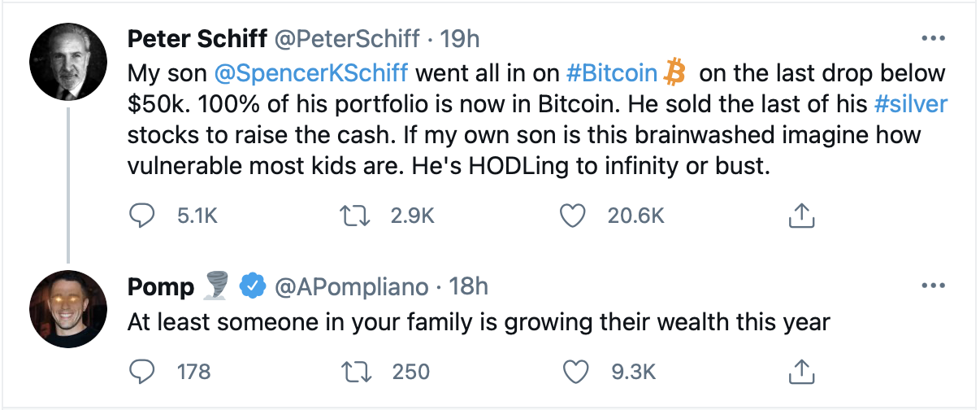Open Peter Schiff's profile picture
Screen dimensions: 980x410
click(68, 63)
